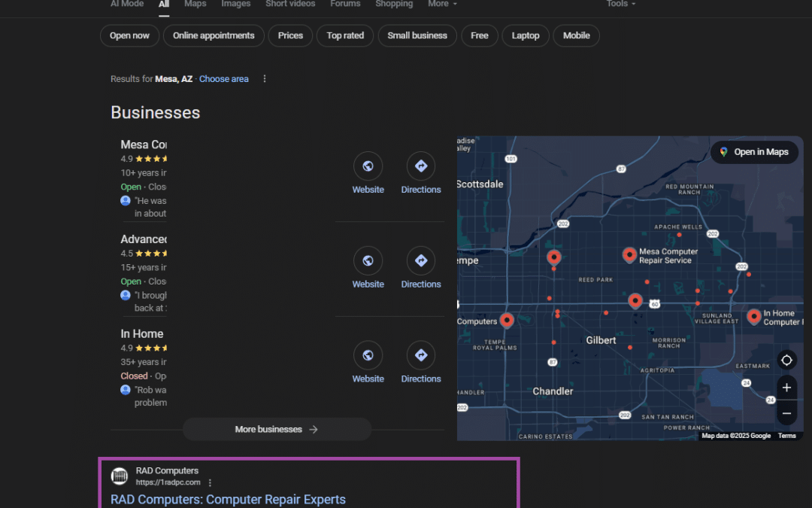Click the RAD Computers favicon
Image resolution: width=812 pixels, height=508 pixels.
click(119, 476)
